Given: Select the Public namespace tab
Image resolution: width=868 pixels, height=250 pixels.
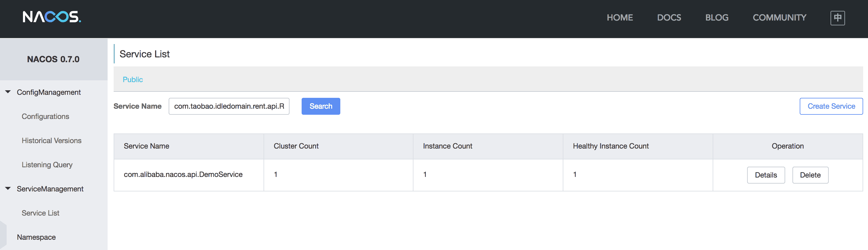Looking at the screenshot, I should click(x=133, y=79).
